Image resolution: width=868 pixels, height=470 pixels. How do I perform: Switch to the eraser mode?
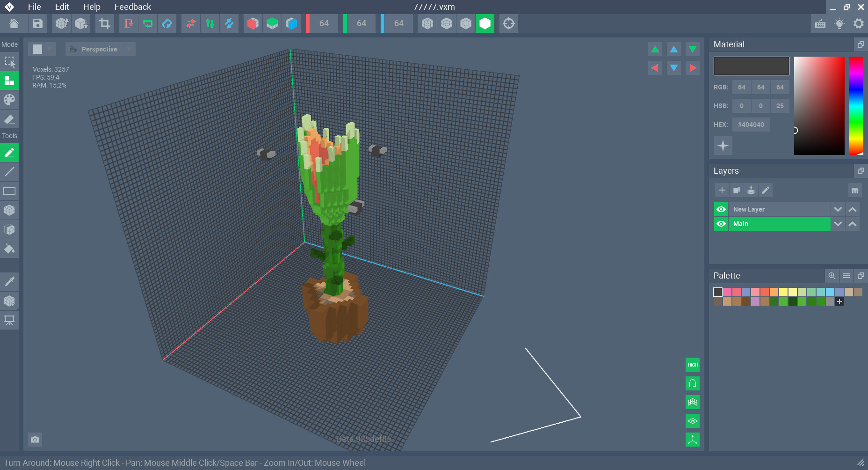pos(9,119)
